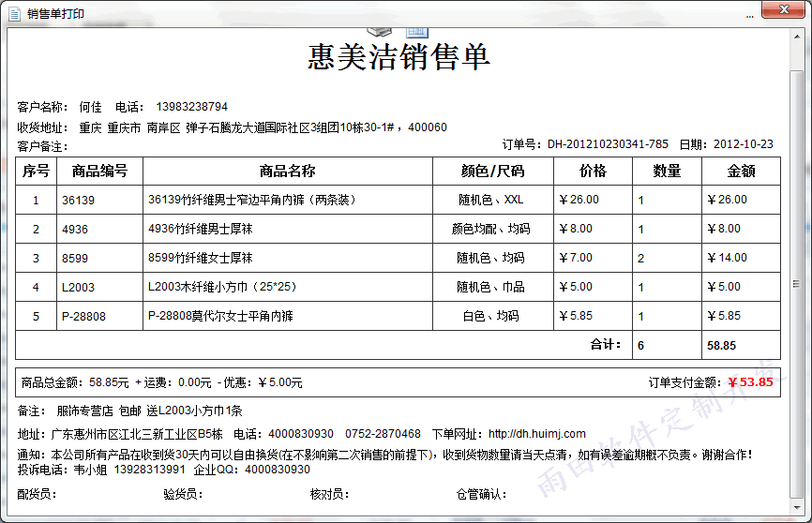This screenshot has height=523, width=812.
Task: Click the 商品总金额: 58.85元 text
Action: coord(75,382)
